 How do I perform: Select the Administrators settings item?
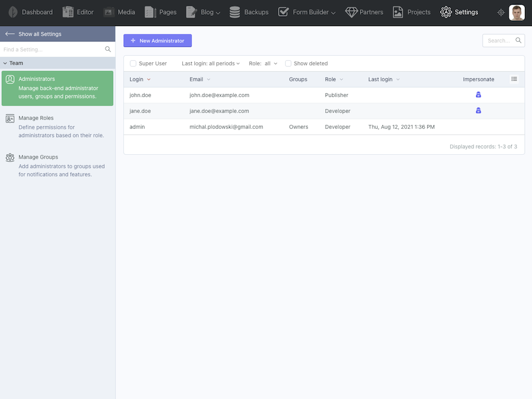[57, 88]
